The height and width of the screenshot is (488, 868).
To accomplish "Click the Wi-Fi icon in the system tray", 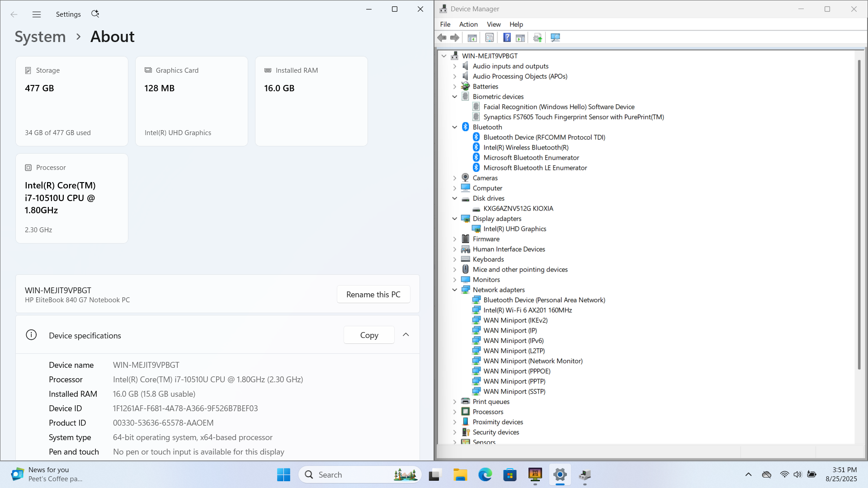I will tap(784, 474).
